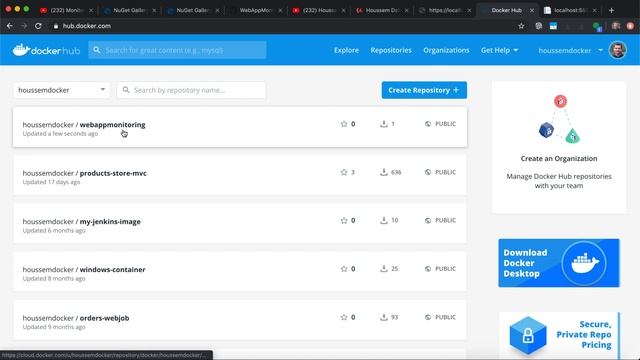Click the download icon for my-jenkins-image

[384, 220]
